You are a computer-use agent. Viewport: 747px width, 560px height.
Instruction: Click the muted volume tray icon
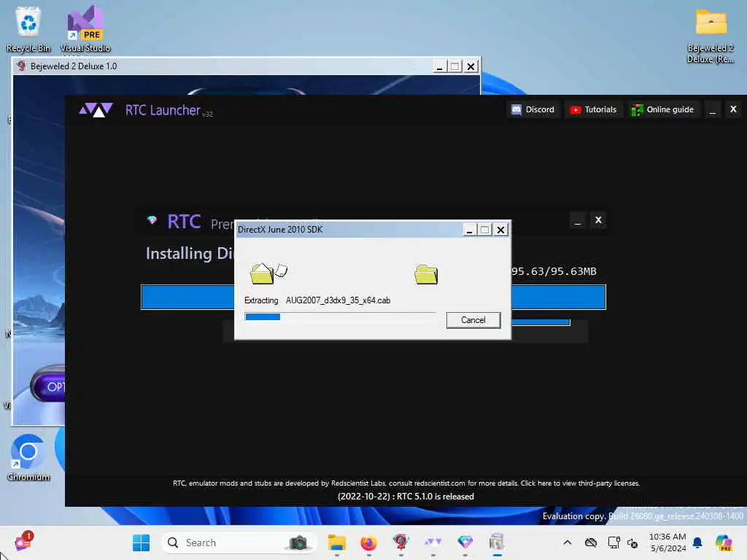point(632,542)
